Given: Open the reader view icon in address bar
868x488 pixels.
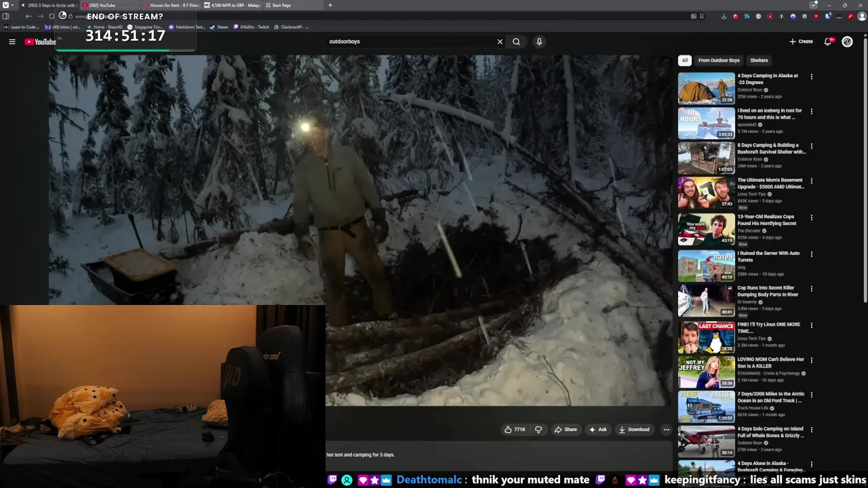Looking at the screenshot, I should point(693,16).
